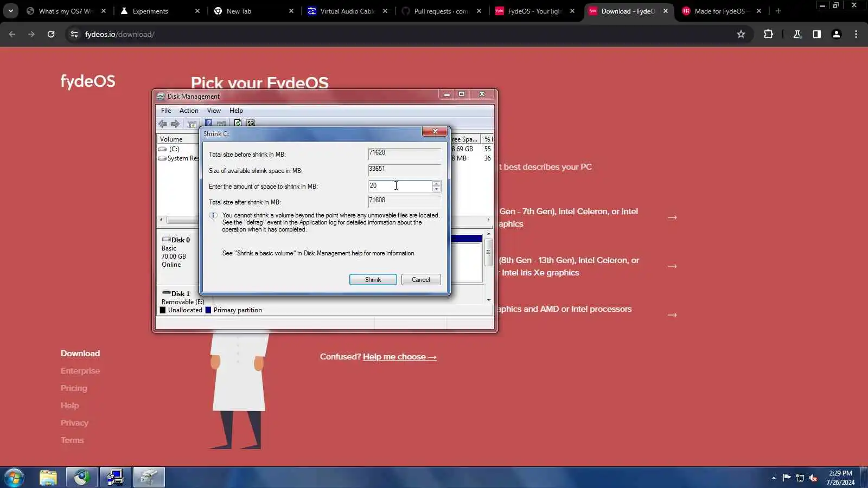The image size is (868, 488).
Task: Click network icon in system tray
Action: (800, 478)
